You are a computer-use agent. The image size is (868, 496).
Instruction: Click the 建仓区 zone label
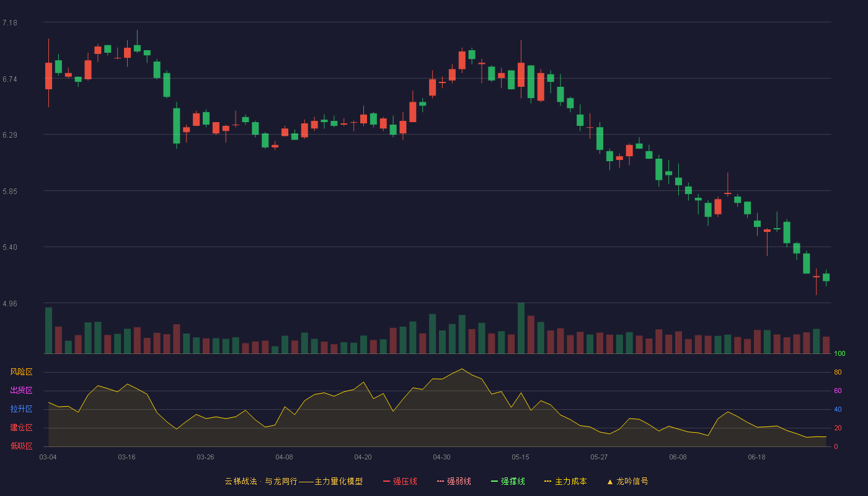pos(21,428)
